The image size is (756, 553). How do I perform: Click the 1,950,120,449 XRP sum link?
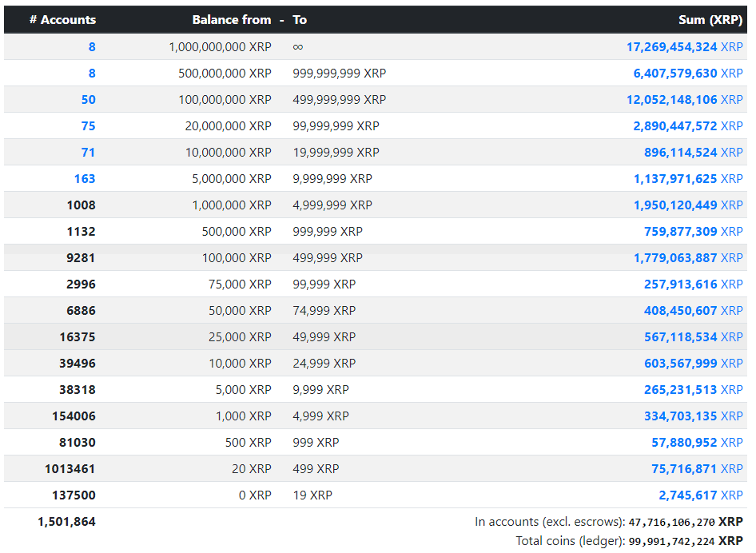tap(688, 205)
